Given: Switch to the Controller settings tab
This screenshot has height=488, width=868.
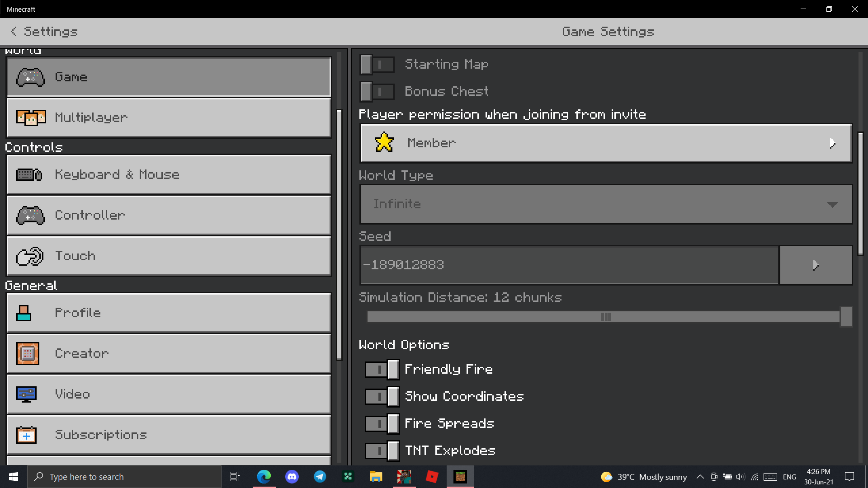Looking at the screenshot, I should pos(169,215).
